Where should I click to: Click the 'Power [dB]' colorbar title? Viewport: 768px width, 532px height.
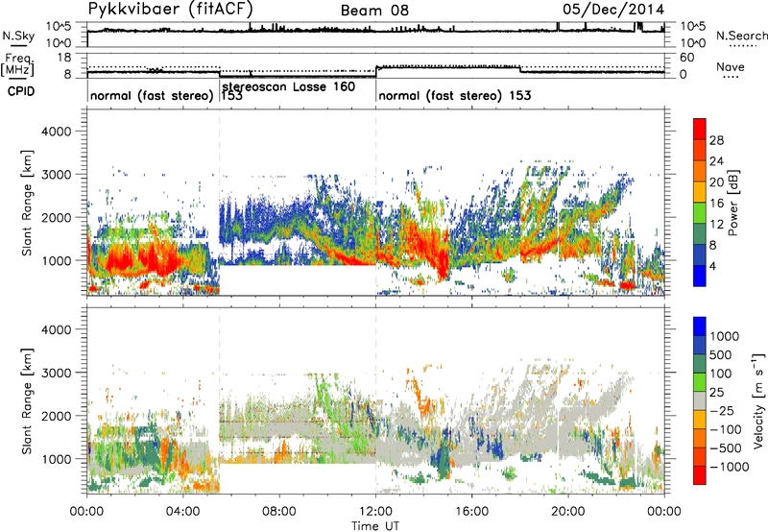tap(732, 203)
